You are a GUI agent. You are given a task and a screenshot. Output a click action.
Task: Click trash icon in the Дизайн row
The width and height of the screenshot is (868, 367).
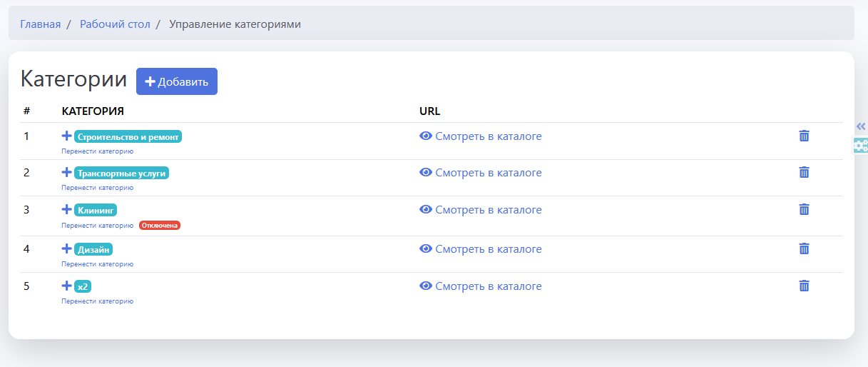pyautogui.click(x=804, y=248)
